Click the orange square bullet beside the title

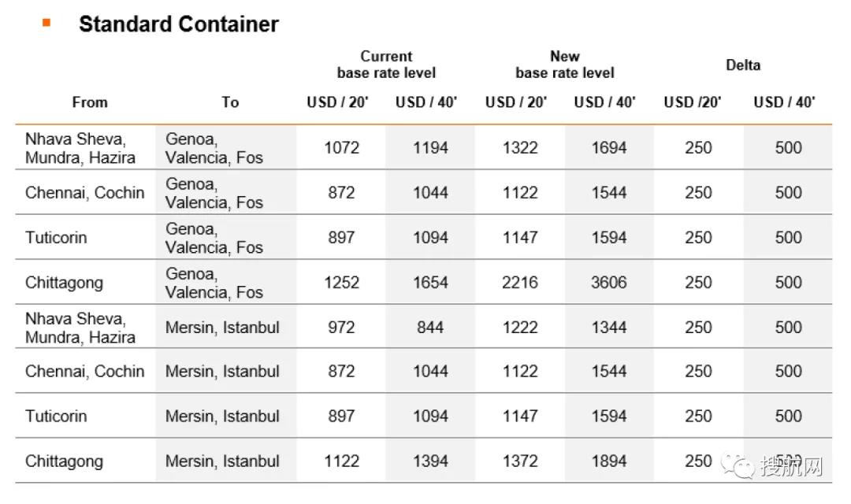pyautogui.click(x=46, y=23)
